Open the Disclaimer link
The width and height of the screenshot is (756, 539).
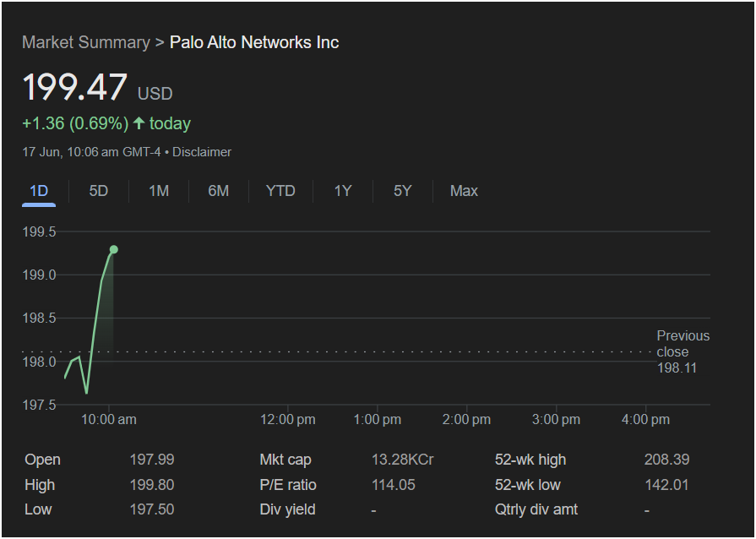[x=202, y=152]
